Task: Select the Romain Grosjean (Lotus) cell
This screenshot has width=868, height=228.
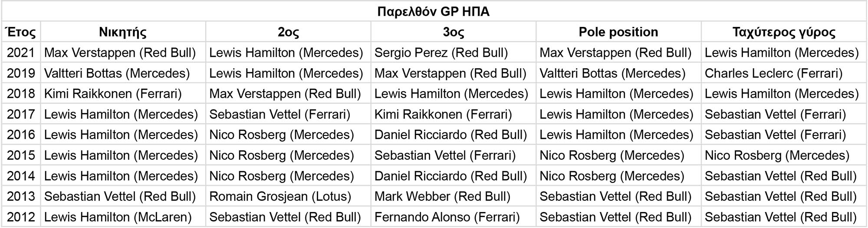Action: [280, 197]
